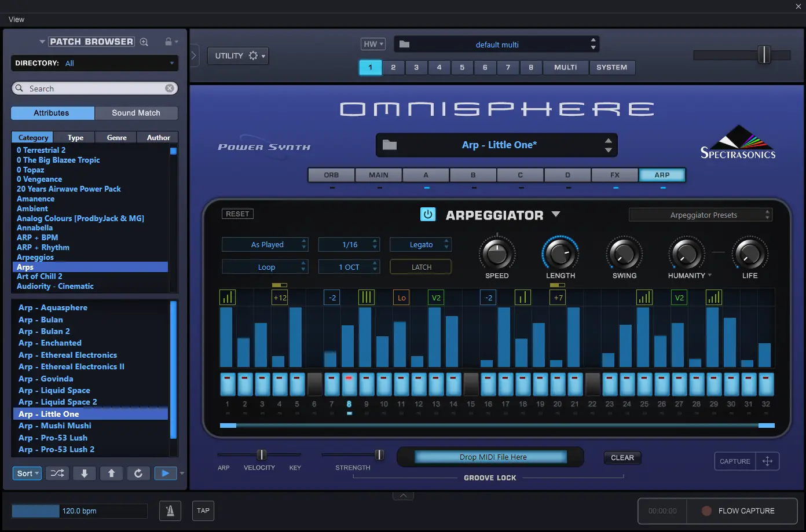Select part 2 button
Viewport: 806px width, 532px height.
click(393, 67)
